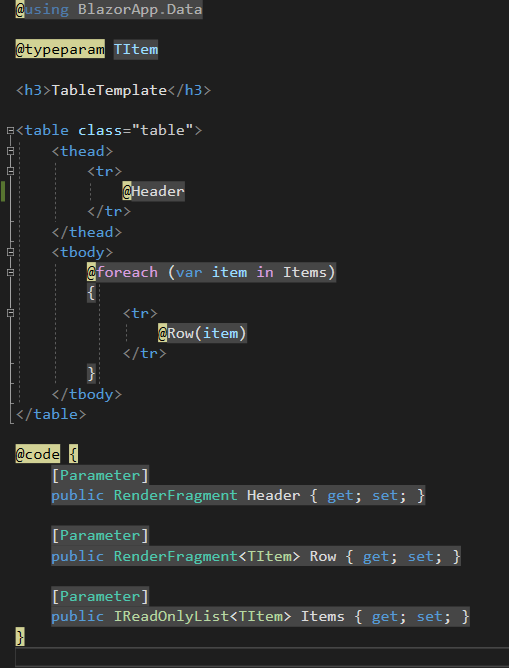509x668 pixels.
Task: Click the opening brace under @foreach
Action: (x=91, y=293)
